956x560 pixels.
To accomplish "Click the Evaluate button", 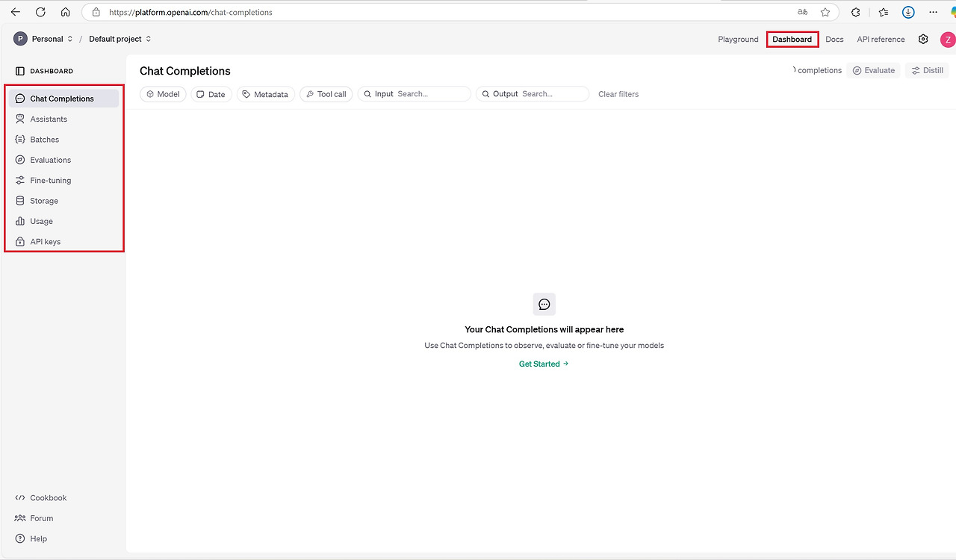I will [x=873, y=70].
